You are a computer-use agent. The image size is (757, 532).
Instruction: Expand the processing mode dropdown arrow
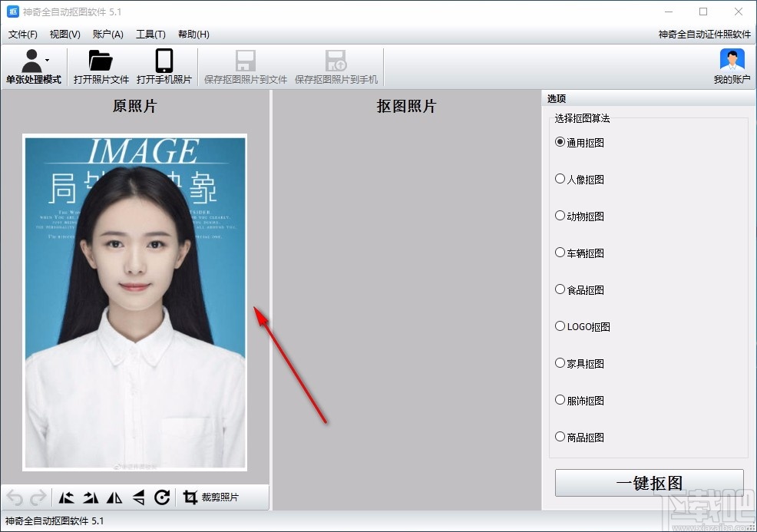(x=48, y=61)
